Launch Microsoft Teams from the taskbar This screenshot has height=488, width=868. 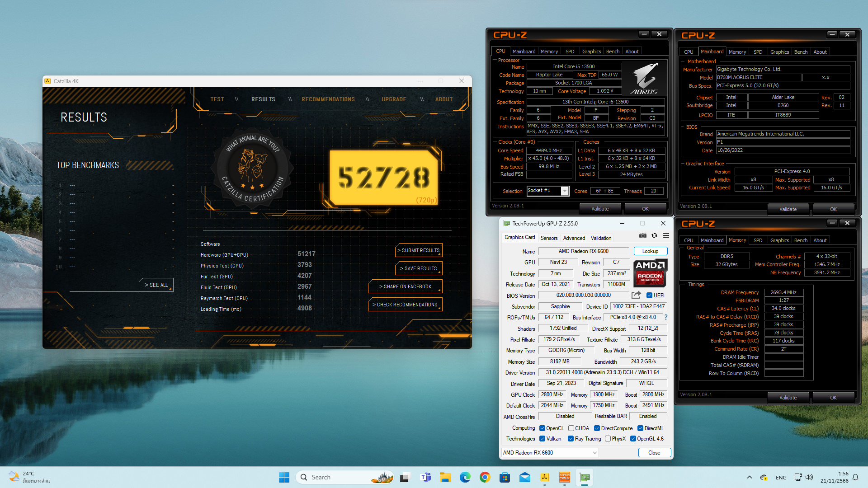point(425,477)
